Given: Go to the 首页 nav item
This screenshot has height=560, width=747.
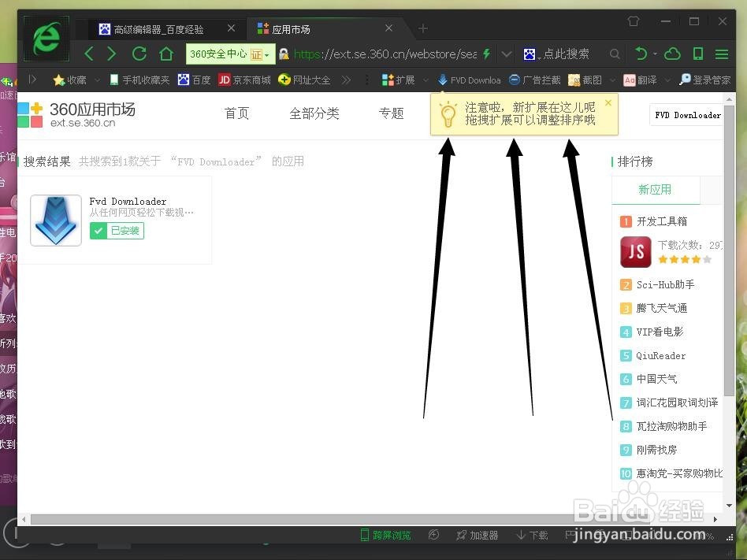Looking at the screenshot, I should [x=236, y=113].
